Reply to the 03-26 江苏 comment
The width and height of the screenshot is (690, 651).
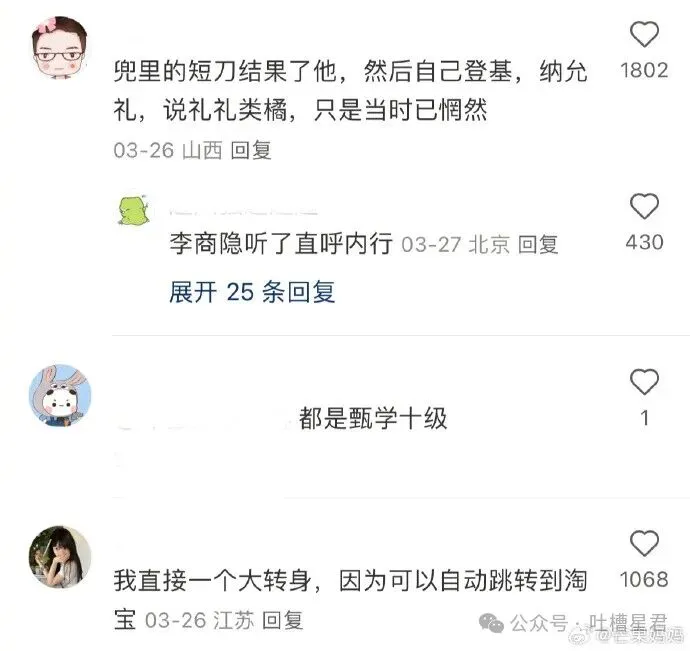283,620
